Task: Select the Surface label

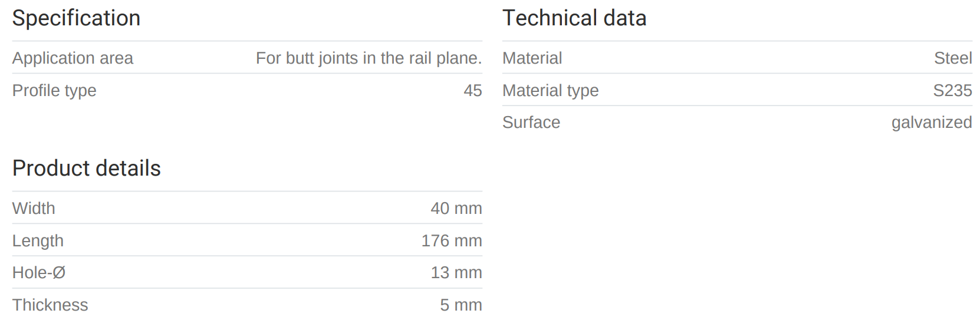Action: tap(531, 123)
